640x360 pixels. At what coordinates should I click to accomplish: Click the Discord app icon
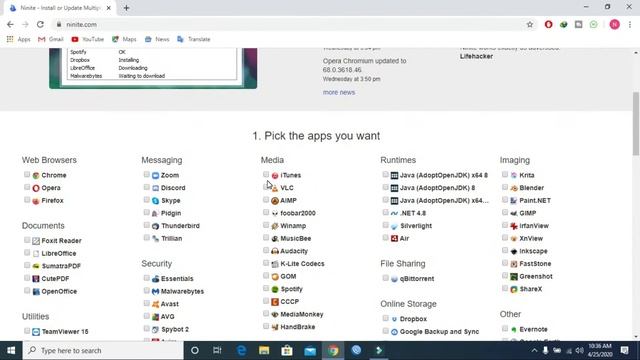[156, 188]
